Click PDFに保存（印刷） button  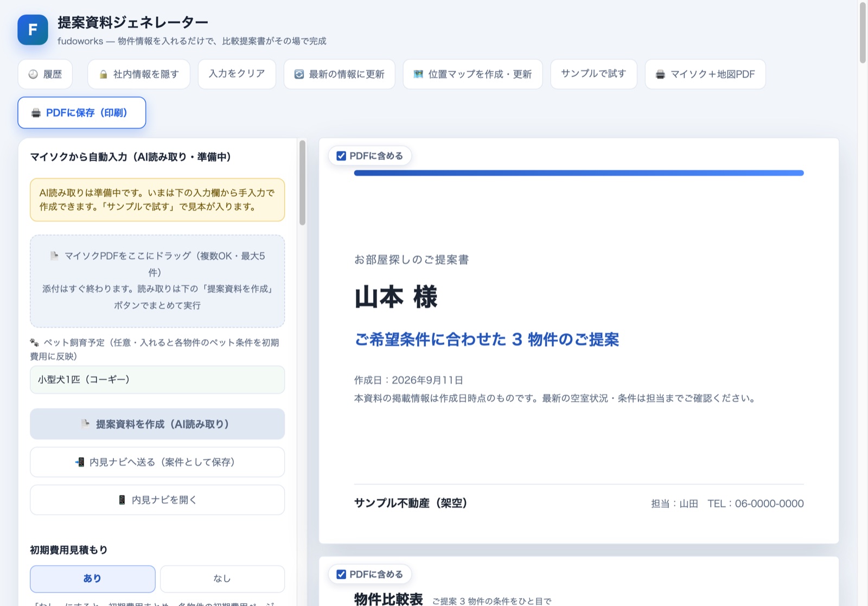pyautogui.click(x=82, y=113)
